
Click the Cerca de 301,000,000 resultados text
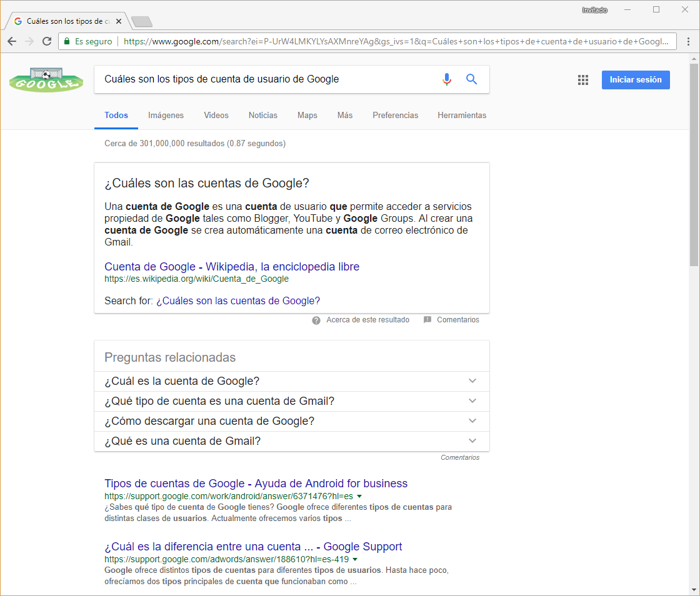tap(195, 143)
